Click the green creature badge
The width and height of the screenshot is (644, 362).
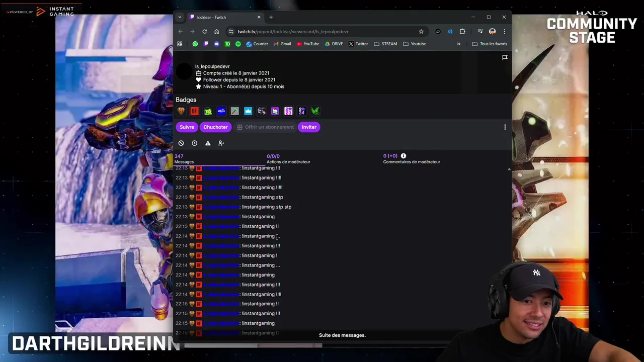208,111
